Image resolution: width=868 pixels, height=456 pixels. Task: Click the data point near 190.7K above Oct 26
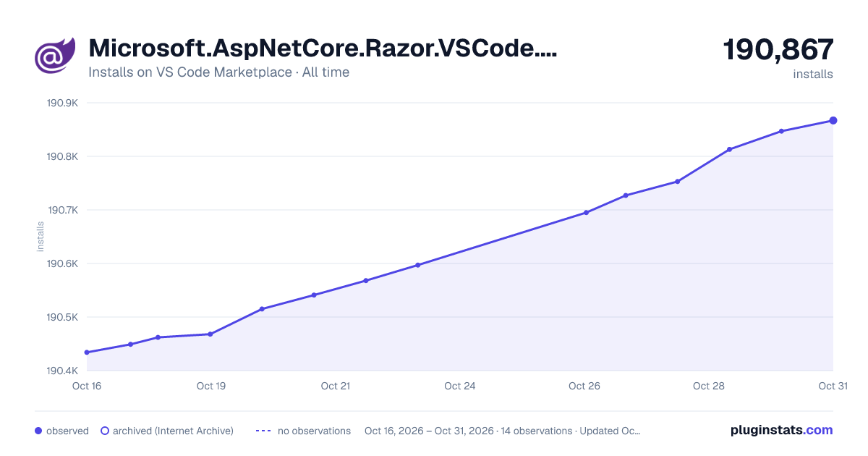pos(586,213)
